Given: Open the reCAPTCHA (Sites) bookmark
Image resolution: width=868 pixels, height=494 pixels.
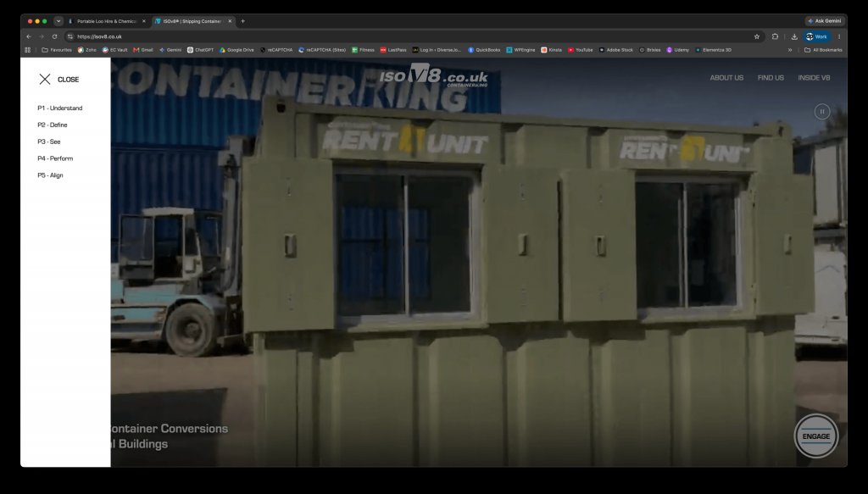Looking at the screenshot, I should 322,50.
